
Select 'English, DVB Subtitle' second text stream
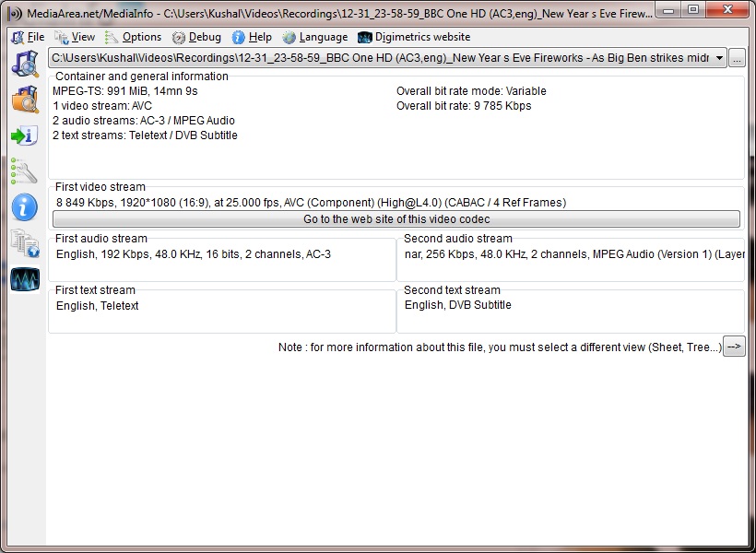(x=458, y=305)
